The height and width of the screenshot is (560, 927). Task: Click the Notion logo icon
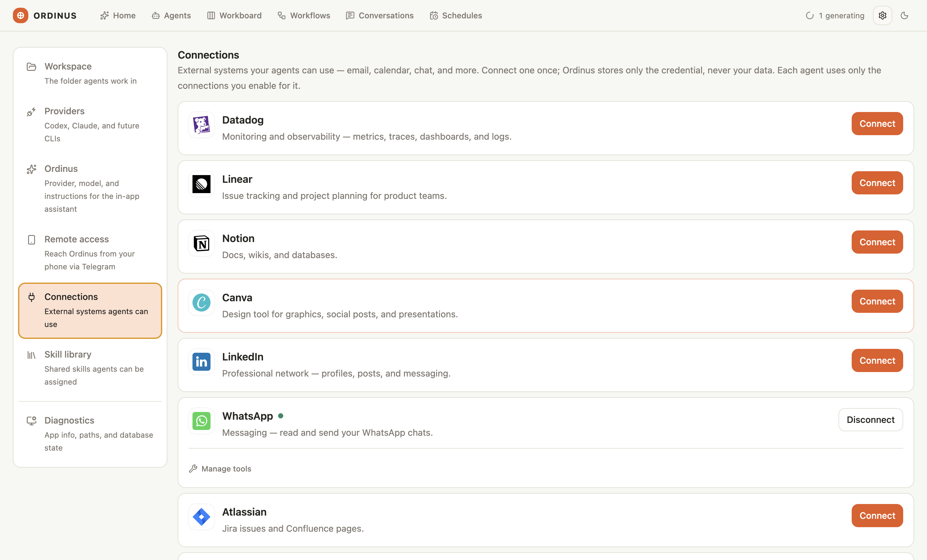coord(201,243)
